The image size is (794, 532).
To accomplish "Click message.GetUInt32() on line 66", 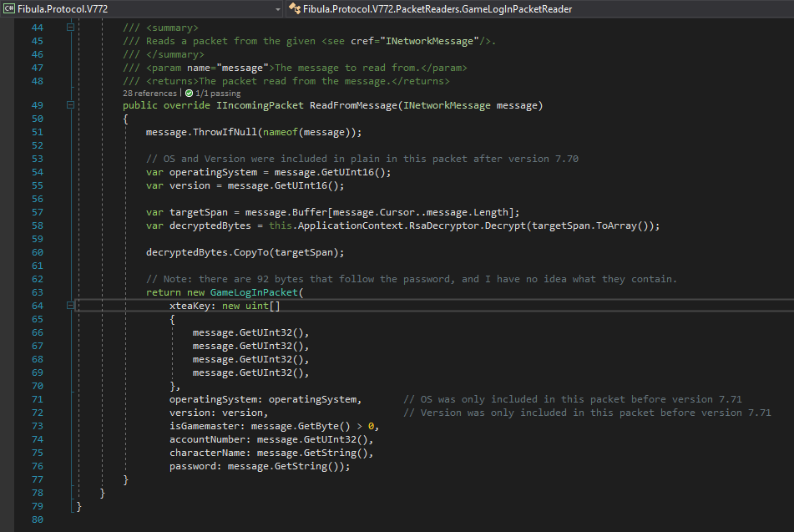I will (x=248, y=332).
